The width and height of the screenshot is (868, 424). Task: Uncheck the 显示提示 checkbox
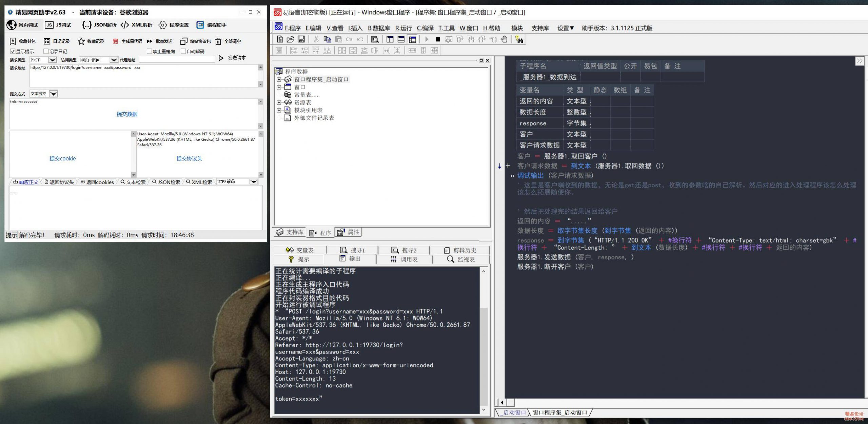click(x=13, y=51)
